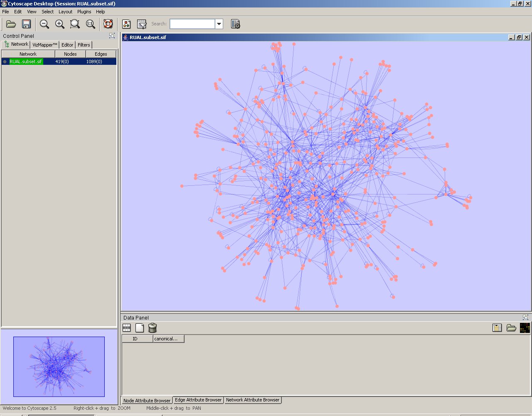
Task: Float the Data Panel window
Action: coord(525,317)
